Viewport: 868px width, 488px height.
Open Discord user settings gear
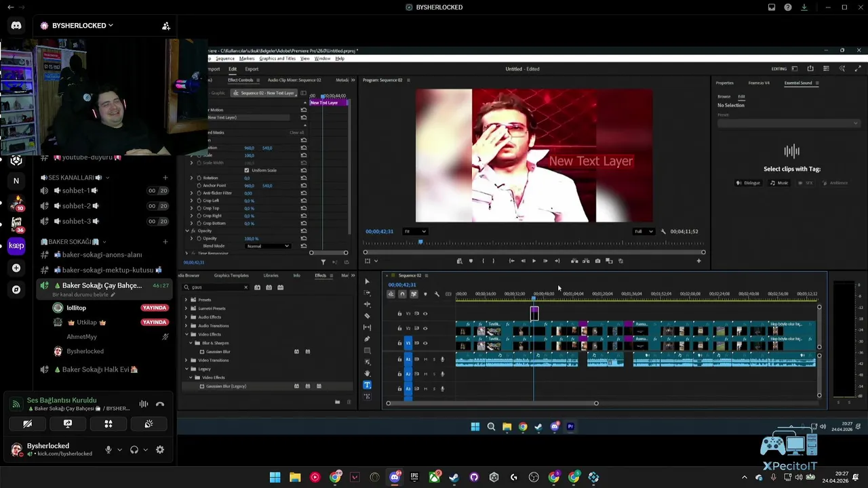point(160,449)
